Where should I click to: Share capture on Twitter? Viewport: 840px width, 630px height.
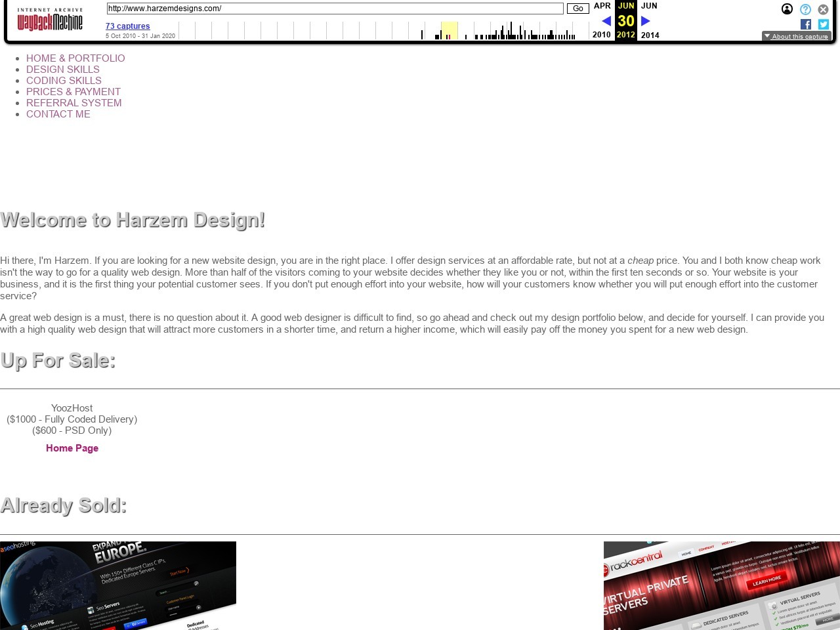pos(824,24)
